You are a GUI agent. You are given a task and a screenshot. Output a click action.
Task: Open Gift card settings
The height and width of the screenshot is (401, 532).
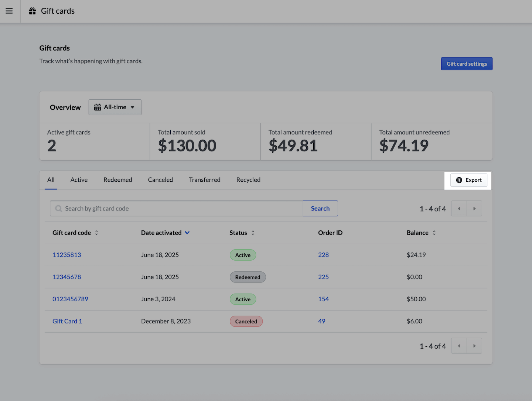(x=466, y=64)
